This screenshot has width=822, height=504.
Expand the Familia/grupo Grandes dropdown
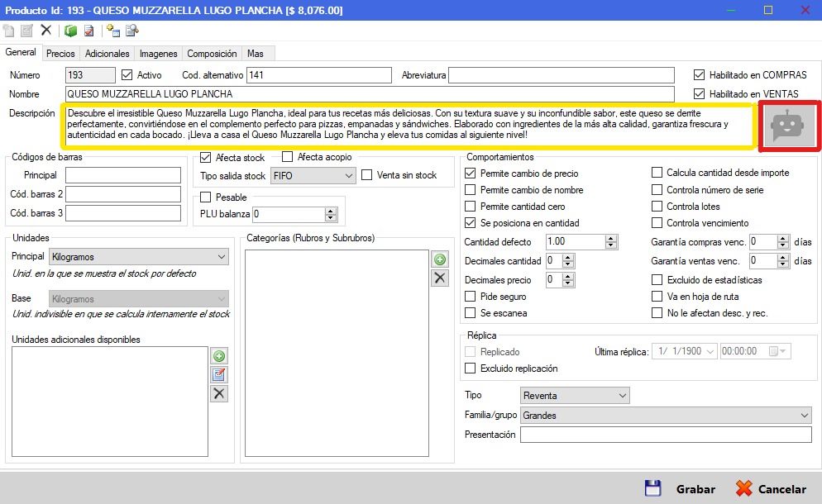pyautogui.click(x=666, y=416)
